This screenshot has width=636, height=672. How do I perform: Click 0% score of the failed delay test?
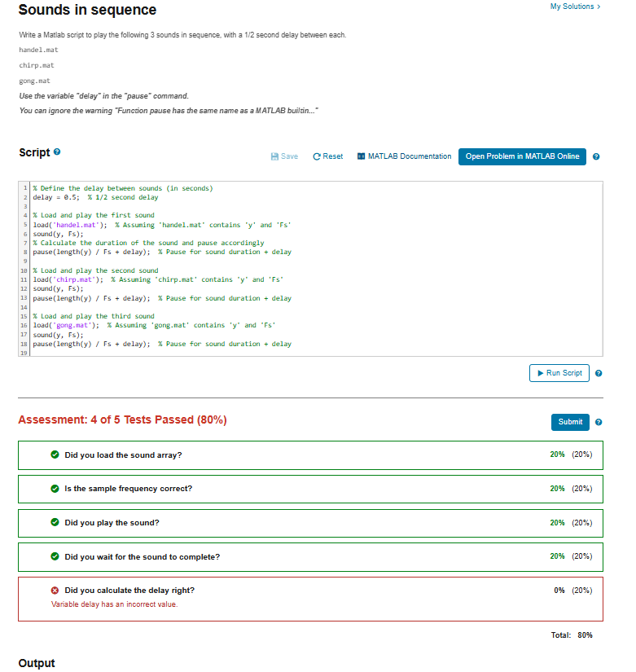559,591
